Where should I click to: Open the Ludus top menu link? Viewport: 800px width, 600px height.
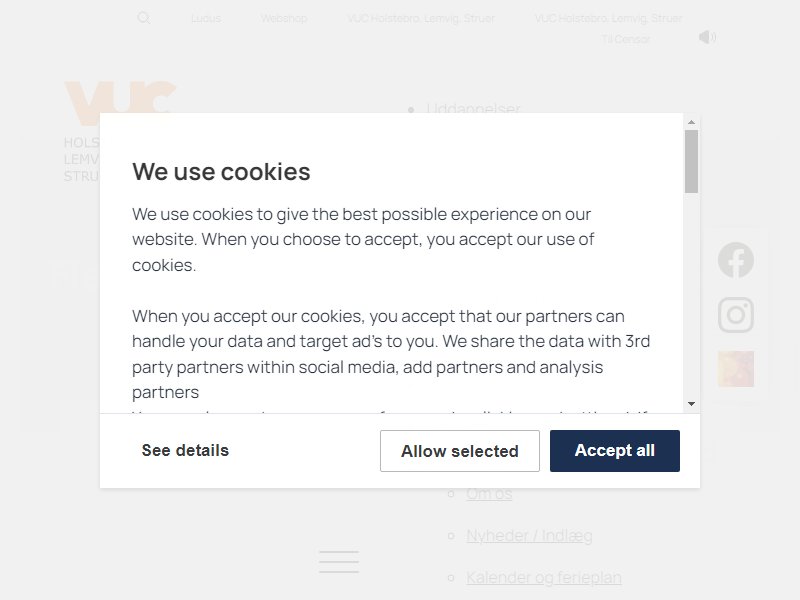tap(206, 19)
